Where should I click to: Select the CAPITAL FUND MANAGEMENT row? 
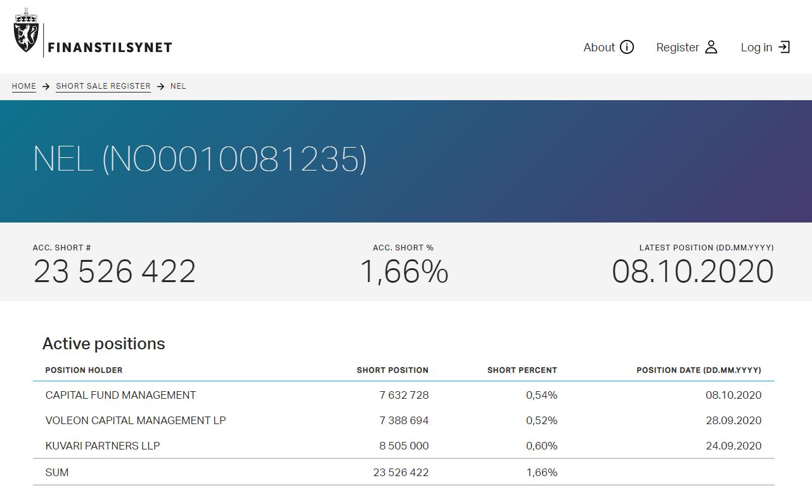120,395
